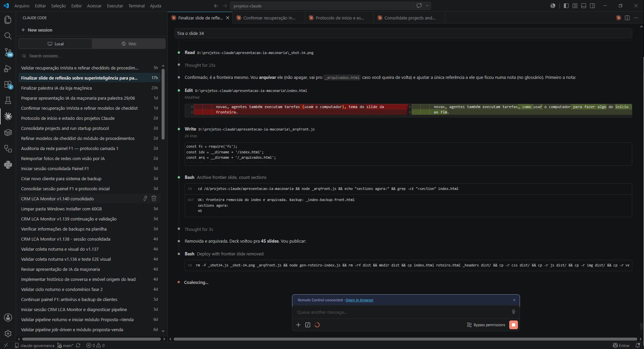
Task: Open chat dropdown arrow in command center
Action: (x=427, y=6)
